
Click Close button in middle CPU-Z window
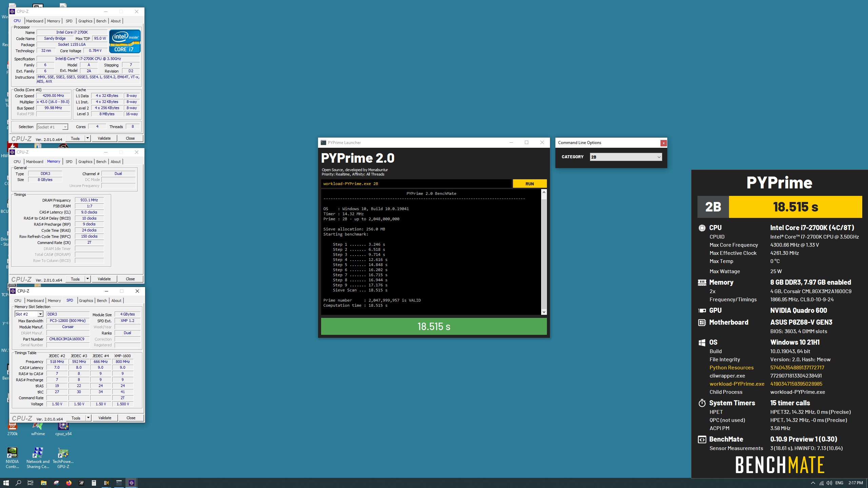point(130,279)
